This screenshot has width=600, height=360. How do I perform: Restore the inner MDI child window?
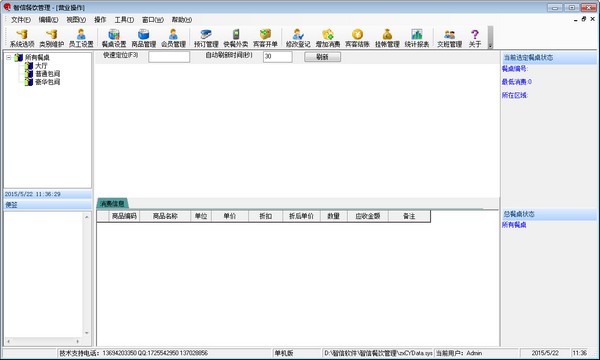point(584,19)
